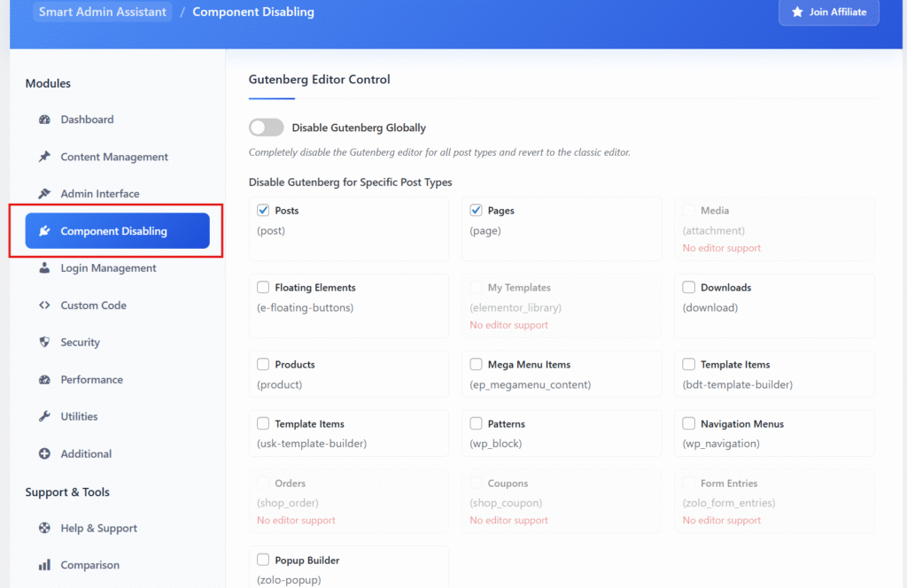
Task: Uncheck the Pages checkbox
Action: pos(476,210)
